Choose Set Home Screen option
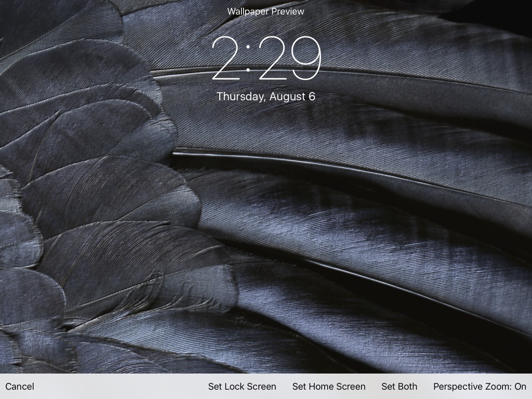This screenshot has height=399, width=532. [329, 387]
